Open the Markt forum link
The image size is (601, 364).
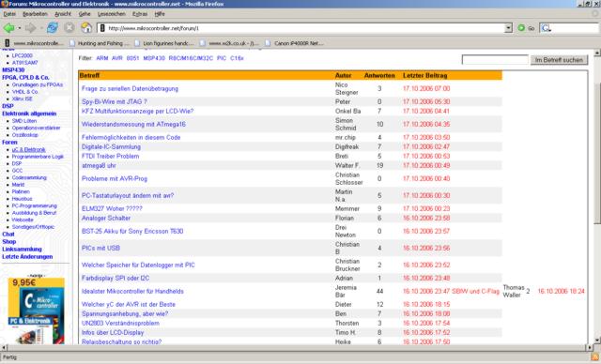18,185
